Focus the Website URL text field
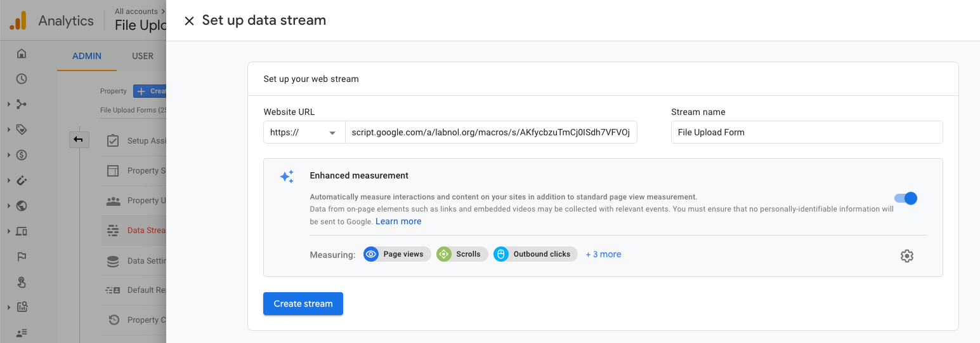980x343 pixels. pyautogui.click(x=491, y=133)
